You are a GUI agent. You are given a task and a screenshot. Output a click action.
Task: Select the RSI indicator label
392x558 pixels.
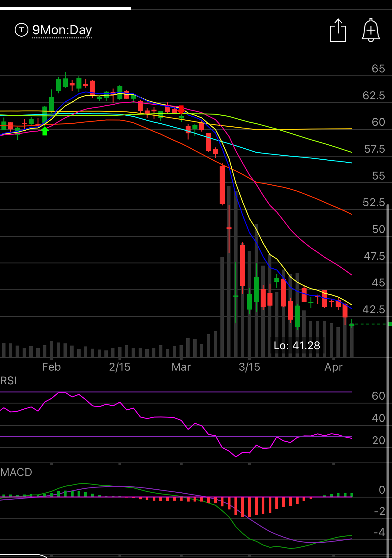click(9, 381)
